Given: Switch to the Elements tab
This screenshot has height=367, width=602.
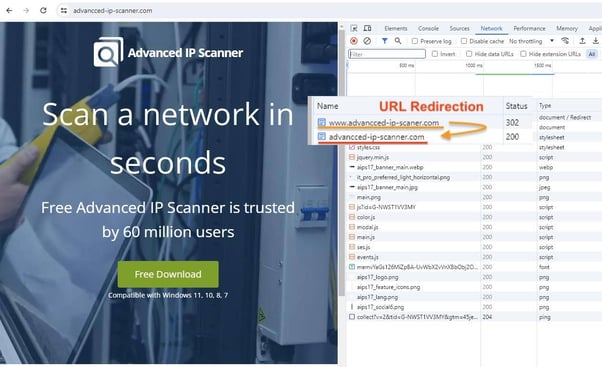Looking at the screenshot, I should click(395, 28).
